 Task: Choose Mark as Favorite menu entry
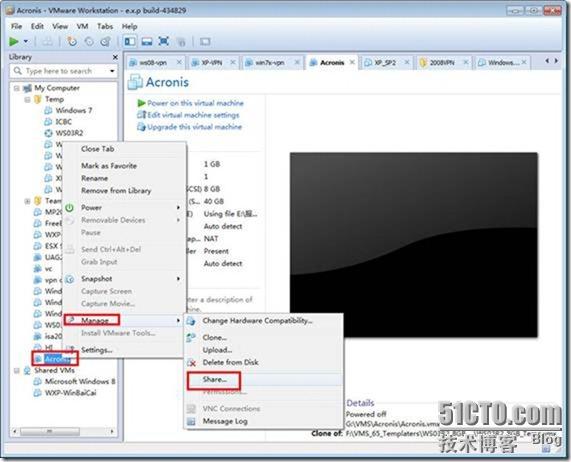click(124, 166)
